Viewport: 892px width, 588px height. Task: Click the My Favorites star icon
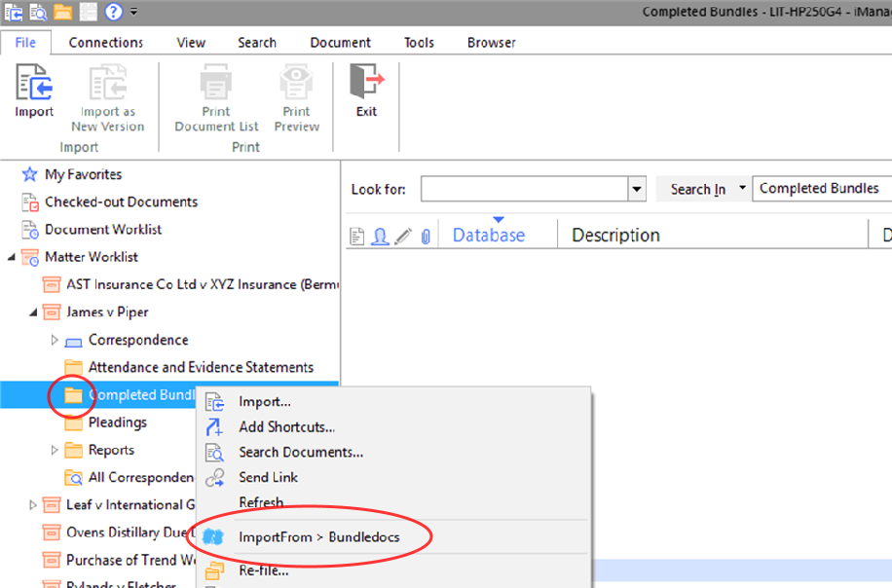tap(29, 174)
